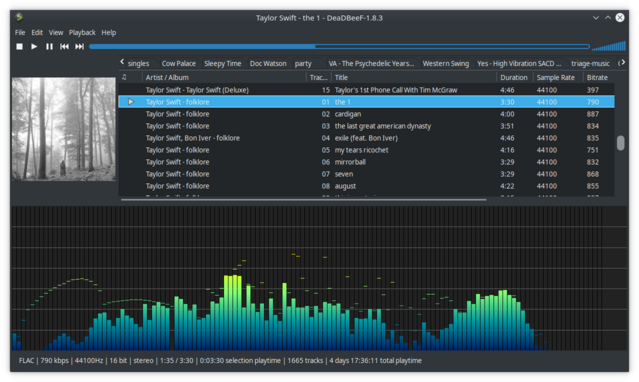Screen dimensions: 639x382
Task: Switch to the Doc Watson playlist tab
Action: point(268,64)
